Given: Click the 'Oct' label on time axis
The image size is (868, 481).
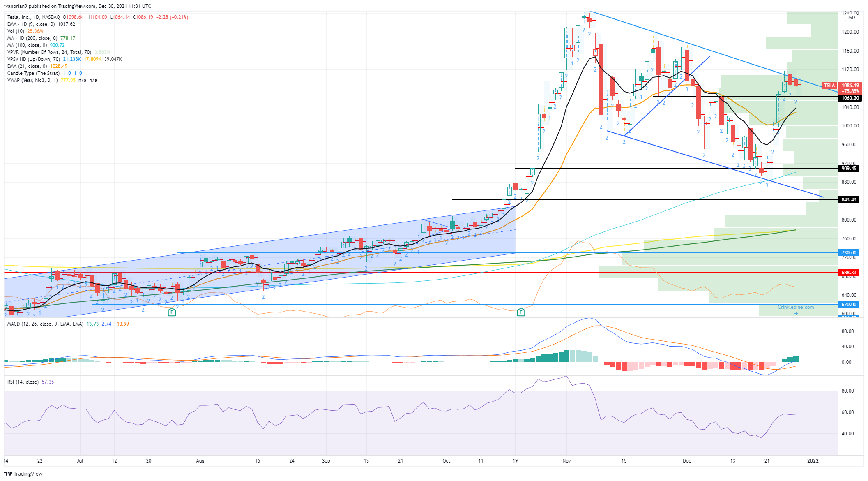Looking at the screenshot, I should [446, 461].
